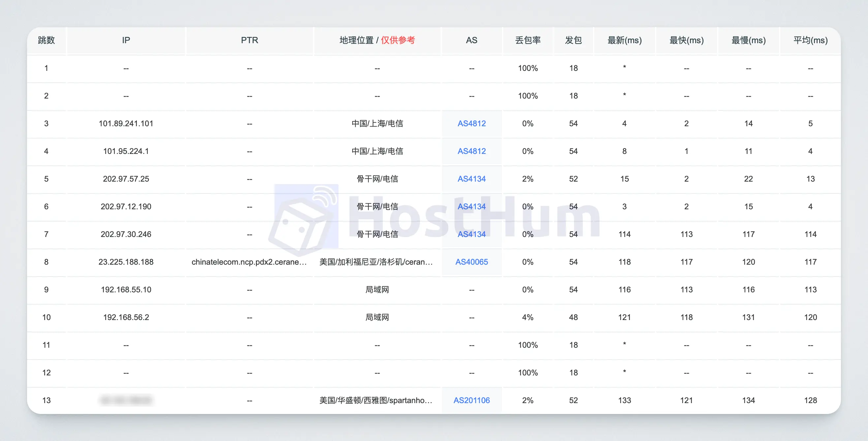868x441 pixels.
Task: Open the AS4134 link for 202.97.57.25
Action: pos(471,179)
